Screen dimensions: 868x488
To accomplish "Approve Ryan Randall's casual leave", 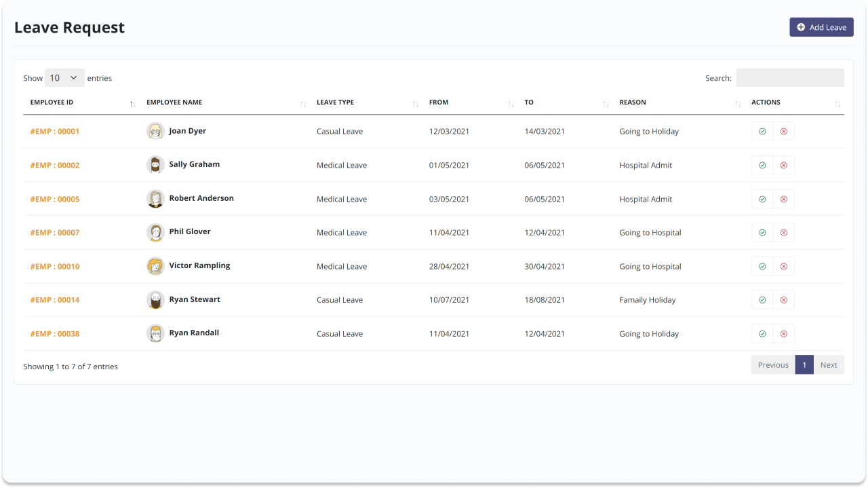I will [x=762, y=333].
